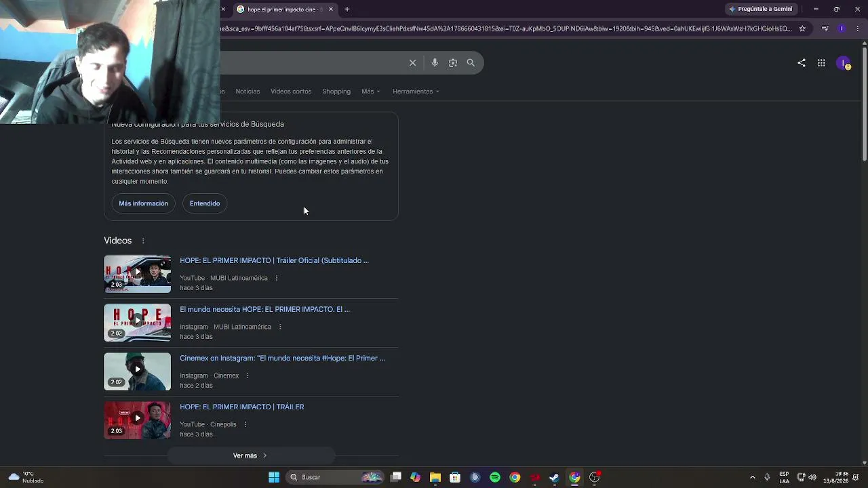
Task: Open more options for YouTube MUBI Latinoamérica result
Action: pos(277,278)
